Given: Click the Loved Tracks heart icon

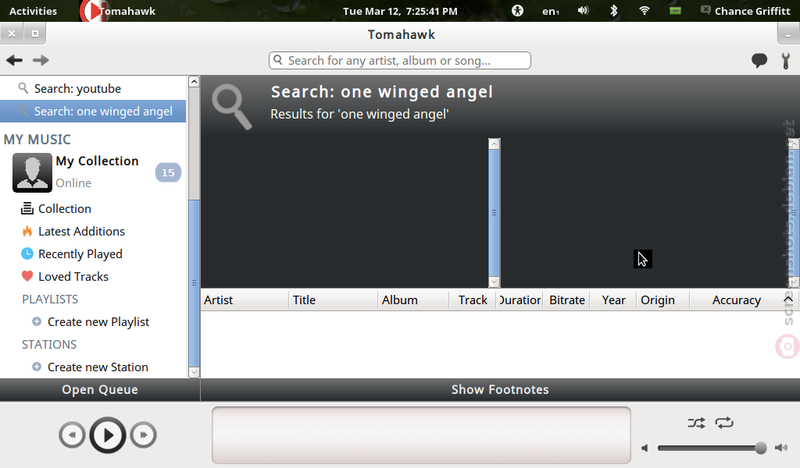Looking at the screenshot, I should 27,276.
